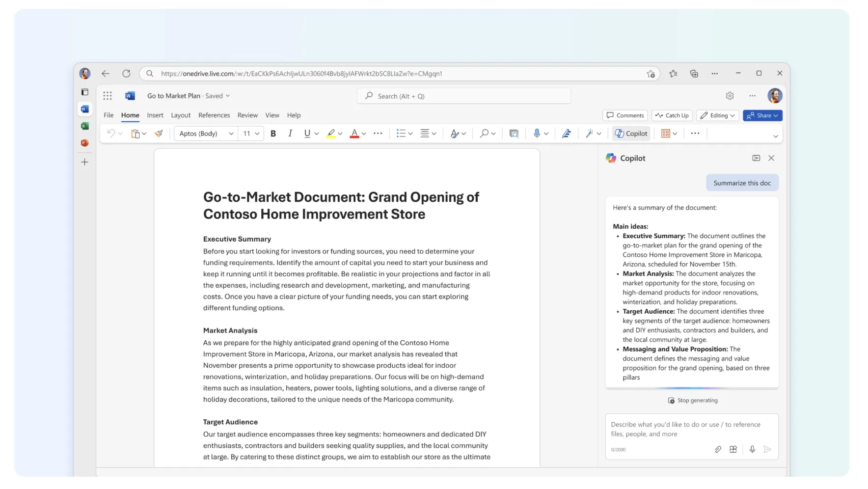Switch to the Home tab

click(130, 115)
